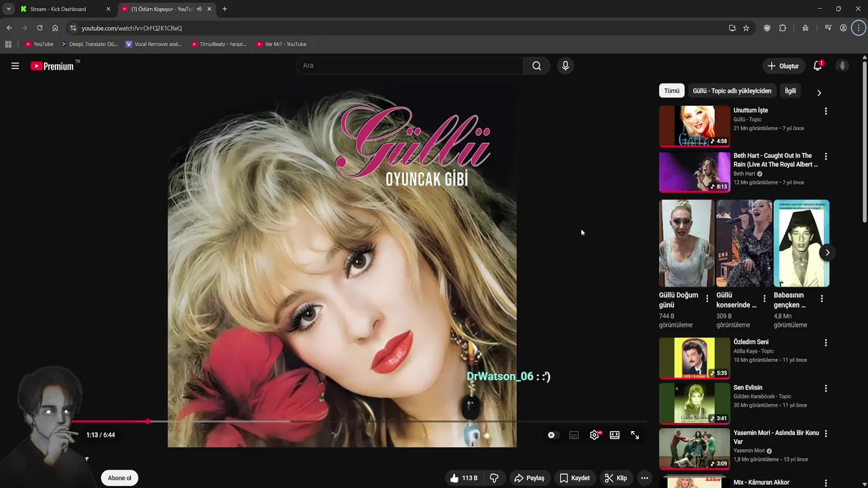Open options menu for Unuttum İşte
868x488 pixels.
[x=825, y=111]
